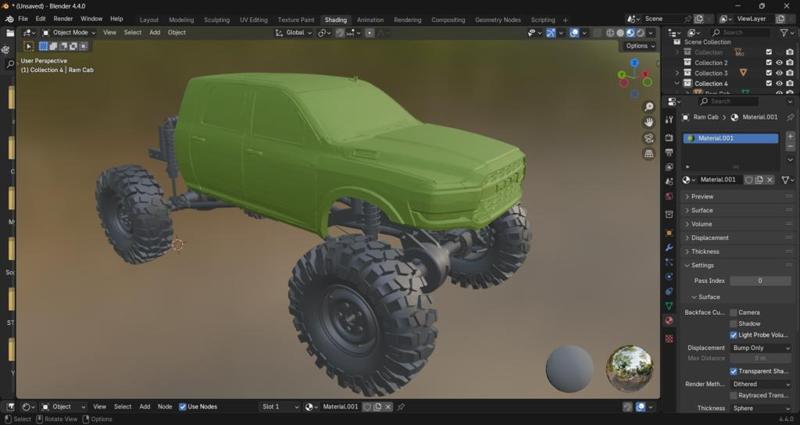Hide Collection 2 using its eye icon
The height and width of the screenshot is (425, 800).
coord(779,63)
